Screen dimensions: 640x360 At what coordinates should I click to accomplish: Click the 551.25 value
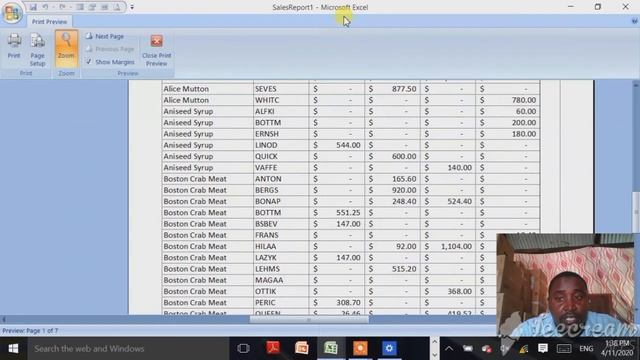pyautogui.click(x=348, y=213)
